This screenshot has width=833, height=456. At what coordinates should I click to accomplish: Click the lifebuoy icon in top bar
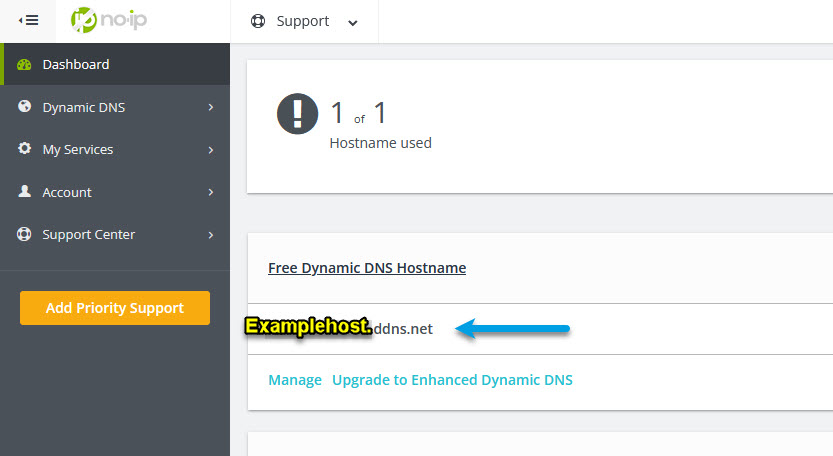pos(258,21)
